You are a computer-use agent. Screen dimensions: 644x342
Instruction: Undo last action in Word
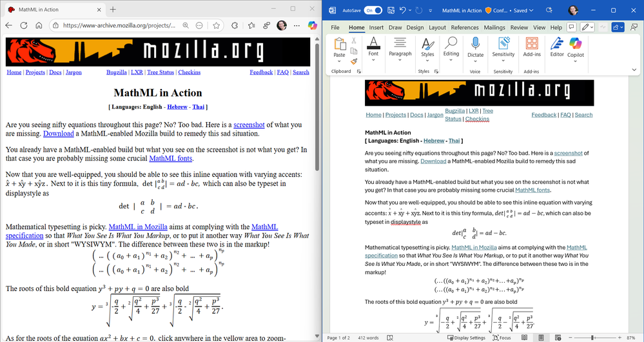pos(402,10)
